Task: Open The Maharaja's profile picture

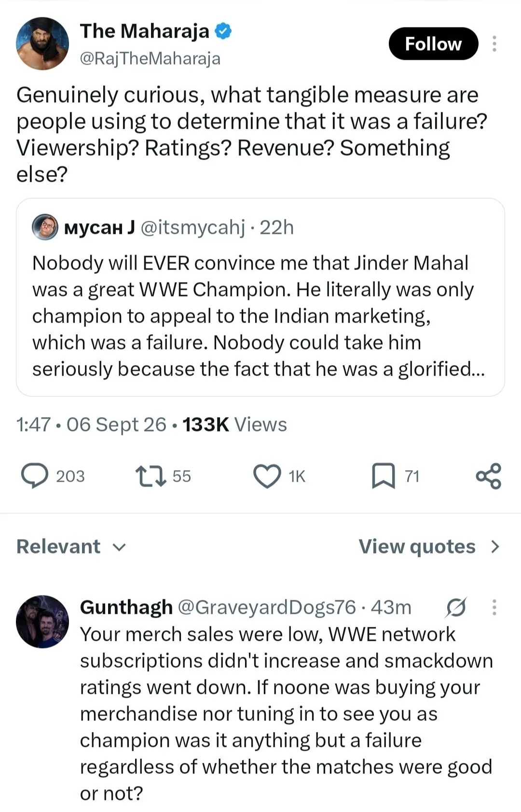Action: 42,44
